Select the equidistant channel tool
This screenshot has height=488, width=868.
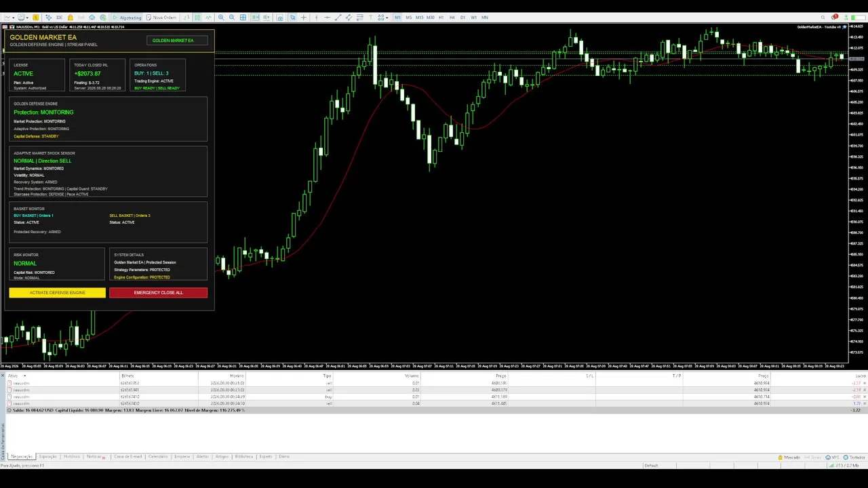(349, 18)
